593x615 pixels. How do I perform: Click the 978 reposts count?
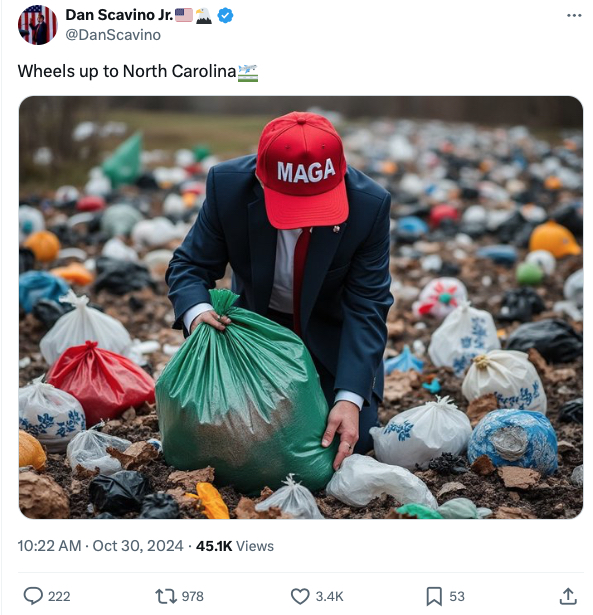point(193,596)
